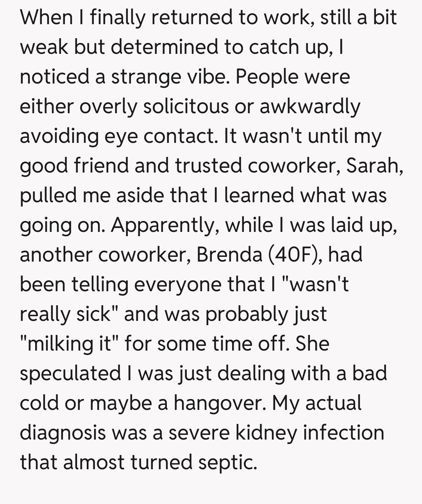Click the word "diagnosis"

point(63,433)
